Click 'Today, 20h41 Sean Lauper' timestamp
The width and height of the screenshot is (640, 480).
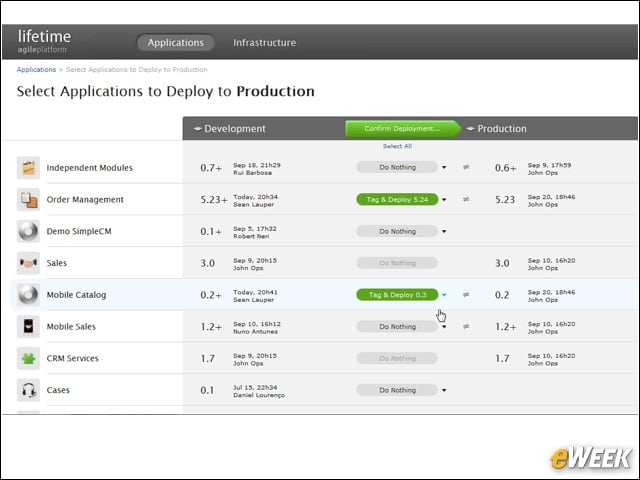pos(256,296)
